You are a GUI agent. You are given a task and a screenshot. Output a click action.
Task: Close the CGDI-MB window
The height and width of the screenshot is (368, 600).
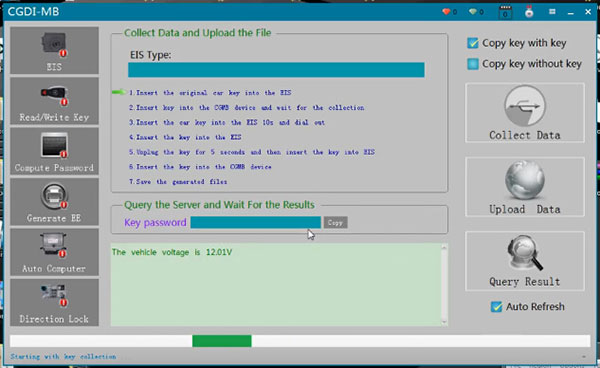pyautogui.click(x=588, y=12)
